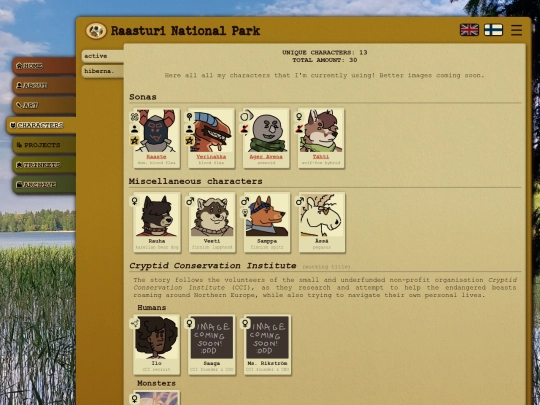Click the female symbol on the Monsters card

pyautogui.click(x=134, y=399)
